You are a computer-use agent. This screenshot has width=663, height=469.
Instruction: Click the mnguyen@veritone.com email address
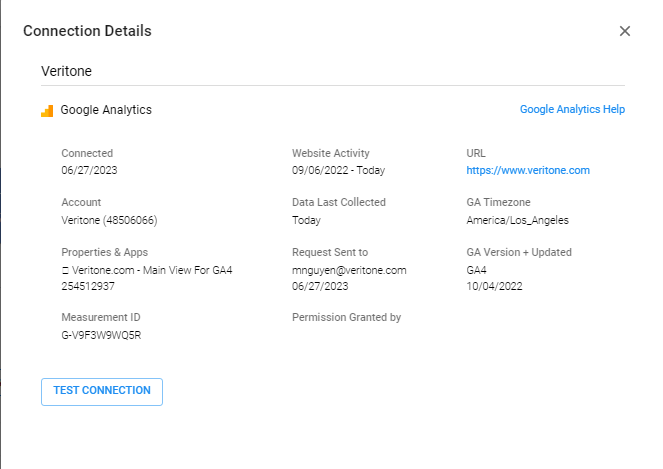tap(349, 270)
